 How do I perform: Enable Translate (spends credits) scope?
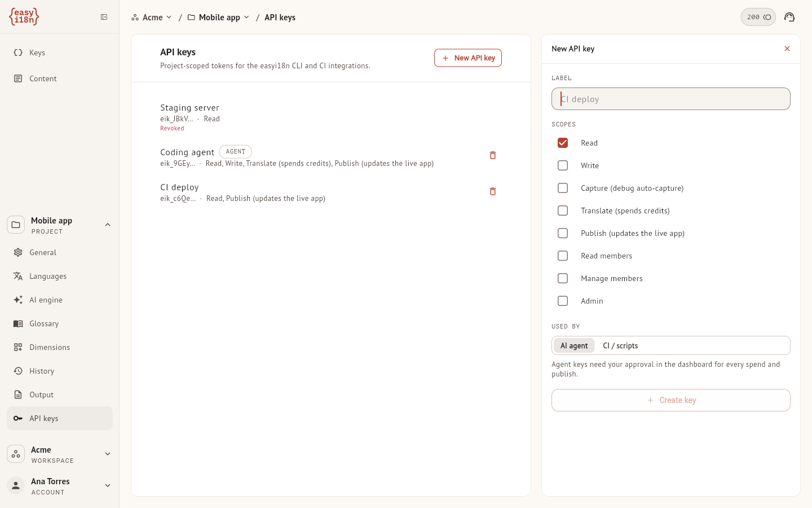tap(563, 211)
